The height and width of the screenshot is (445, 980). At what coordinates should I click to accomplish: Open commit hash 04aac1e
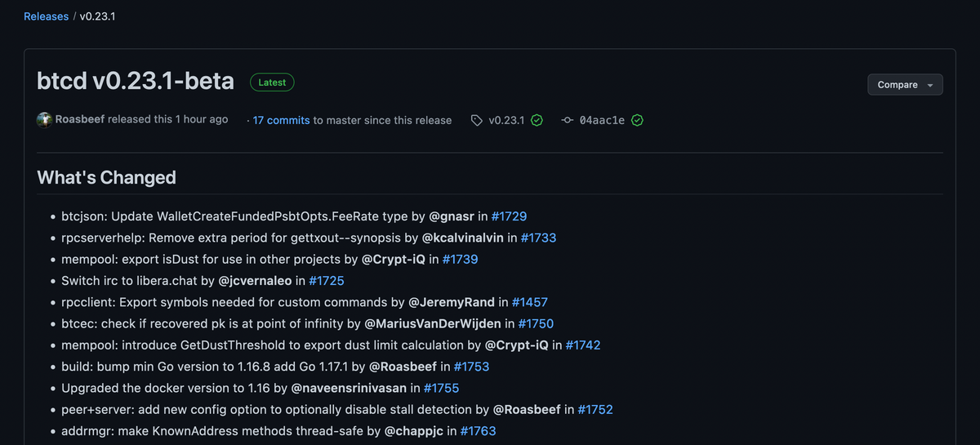tap(602, 120)
